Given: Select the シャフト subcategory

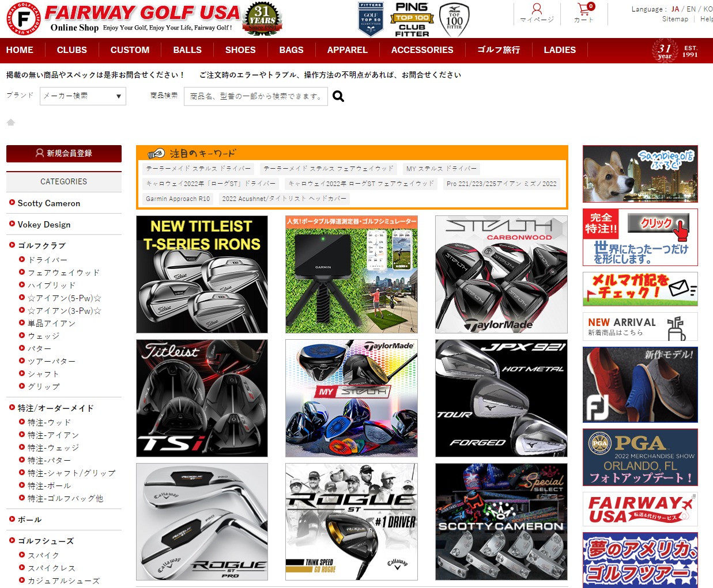Looking at the screenshot, I should [44, 374].
